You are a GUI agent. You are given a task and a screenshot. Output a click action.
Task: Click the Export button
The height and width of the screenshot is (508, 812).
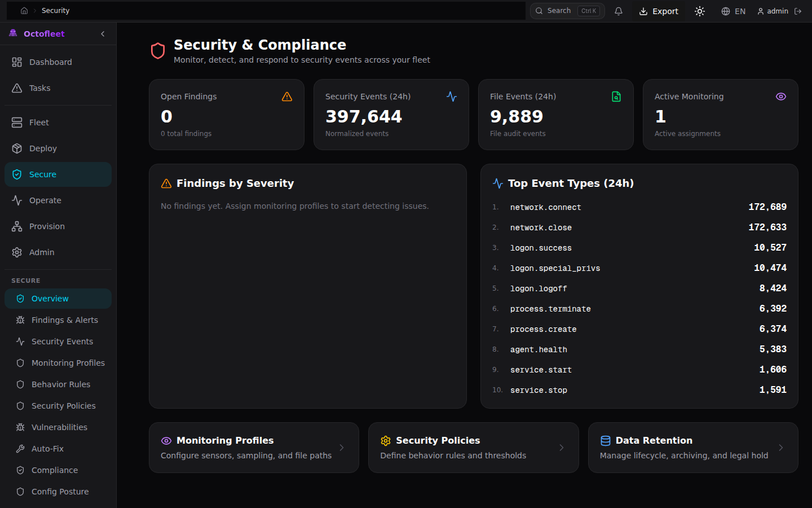coord(659,11)
